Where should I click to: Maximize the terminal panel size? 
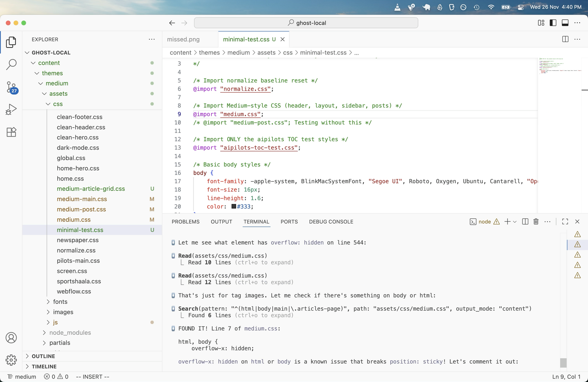pos(565,222)
